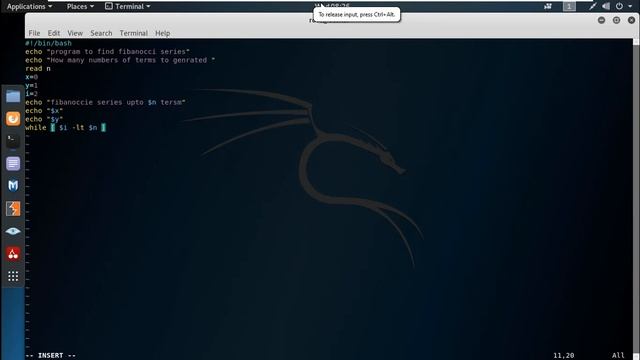Click the 'fibanoccie series upto $n tersm' line
The image size is (640, 360).
(105, 102)
